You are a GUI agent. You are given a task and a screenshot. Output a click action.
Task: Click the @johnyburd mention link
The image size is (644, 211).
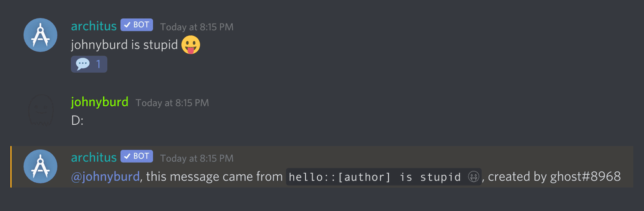pos(105,176)
